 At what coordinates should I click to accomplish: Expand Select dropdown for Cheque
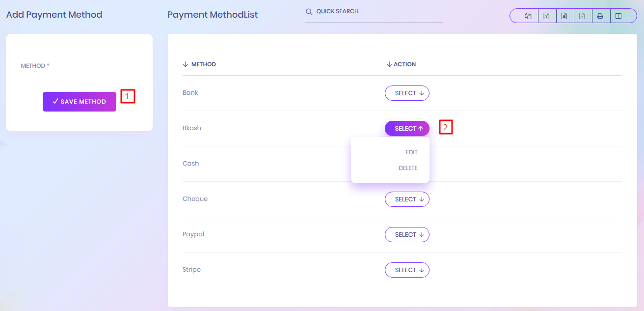pos(407,199)
